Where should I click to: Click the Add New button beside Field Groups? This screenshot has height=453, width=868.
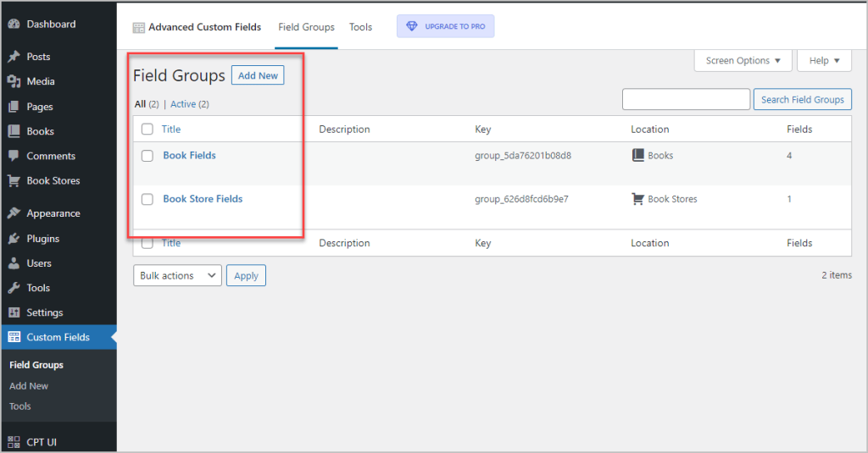[258, 75]
